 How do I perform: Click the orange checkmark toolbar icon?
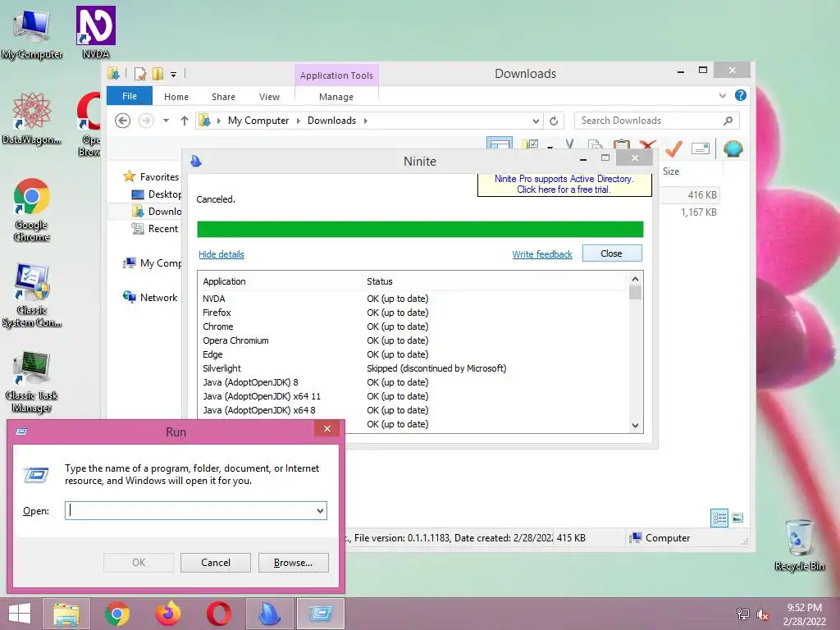(674, 148)
